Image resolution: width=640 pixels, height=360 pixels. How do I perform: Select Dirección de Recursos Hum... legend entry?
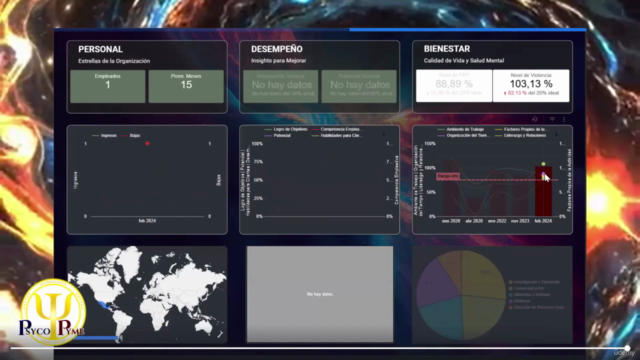click(537, 307)
